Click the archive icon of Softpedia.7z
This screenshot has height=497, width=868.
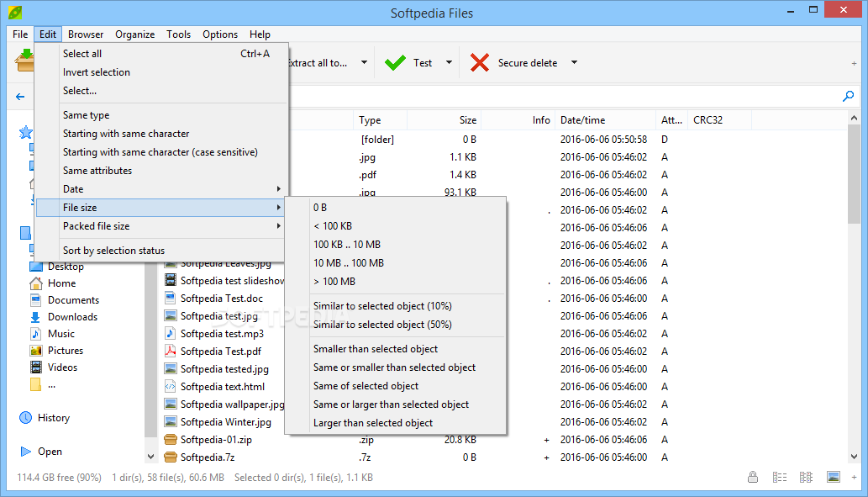coord(171,457)
